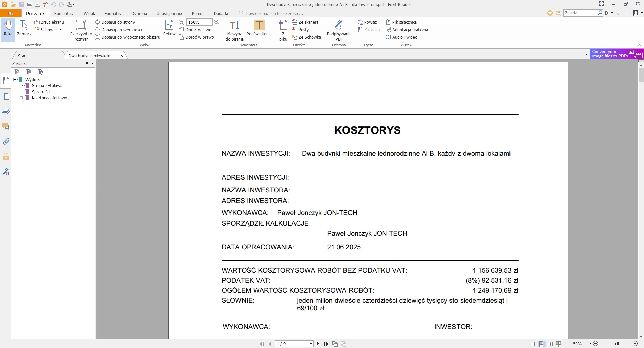Toggle facing pages view in status bar
The image size is (644, 348).
pos(550,344)
